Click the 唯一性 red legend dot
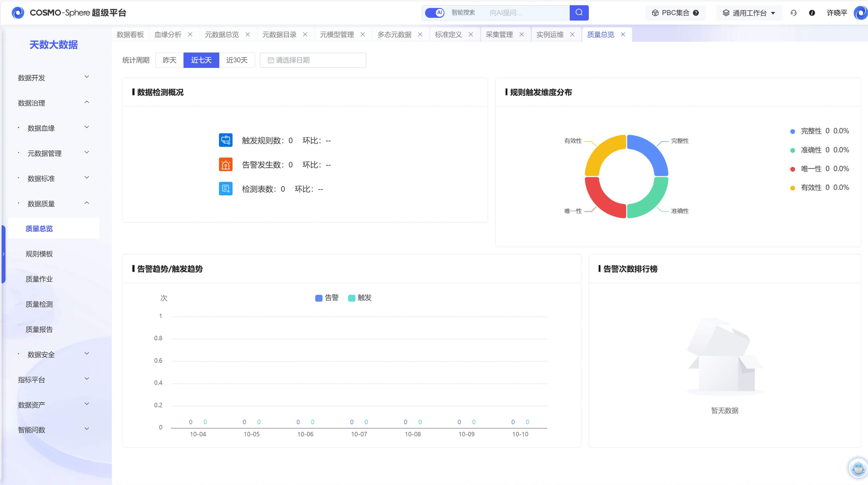The height and width of the screenshot is (485, 868). click(x=792, y=169)
